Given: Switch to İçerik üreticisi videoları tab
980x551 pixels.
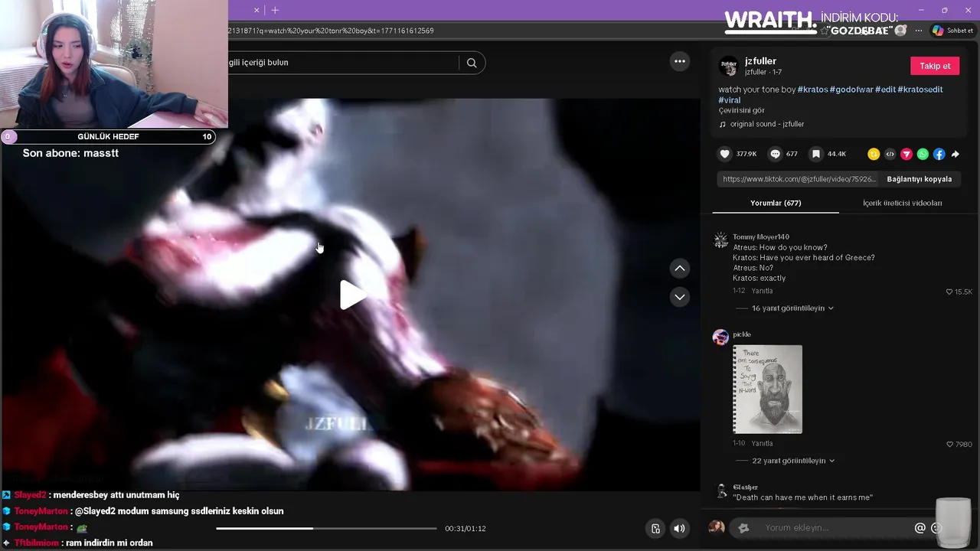Looking at the screenshot, I should coord(902,203).
